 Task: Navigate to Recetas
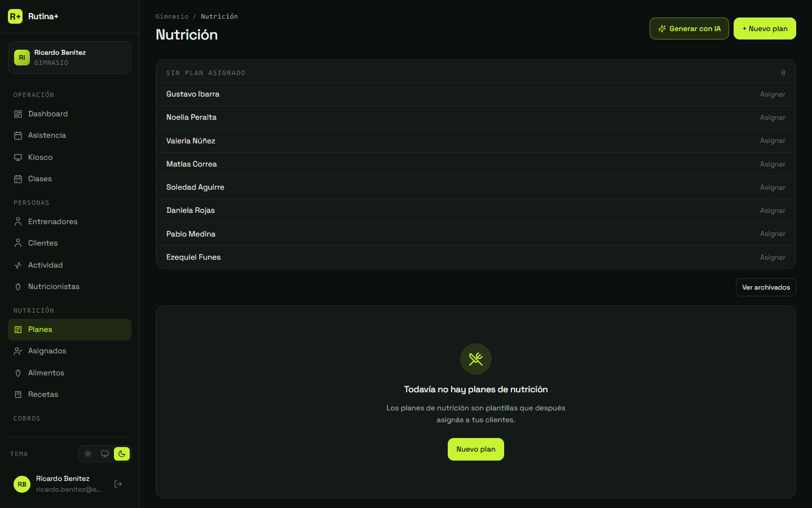[69, 395]
